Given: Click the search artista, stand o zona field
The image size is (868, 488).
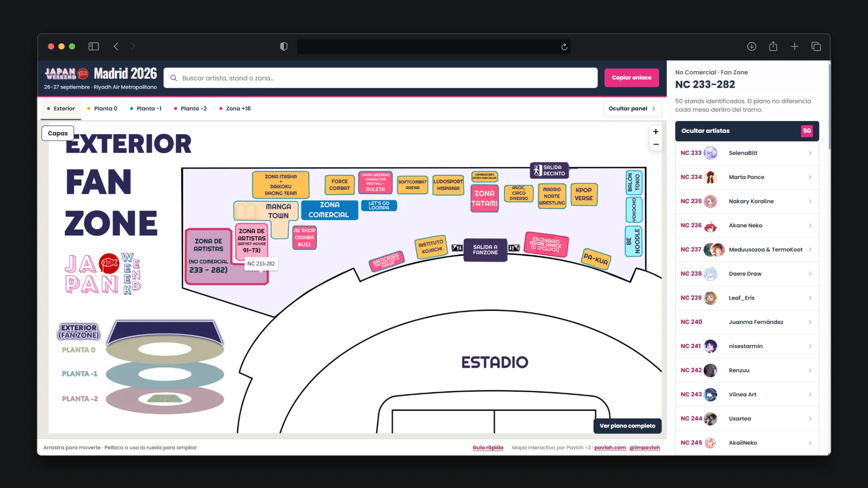Looking at the screenshot, I should click(x=380, y=78).
